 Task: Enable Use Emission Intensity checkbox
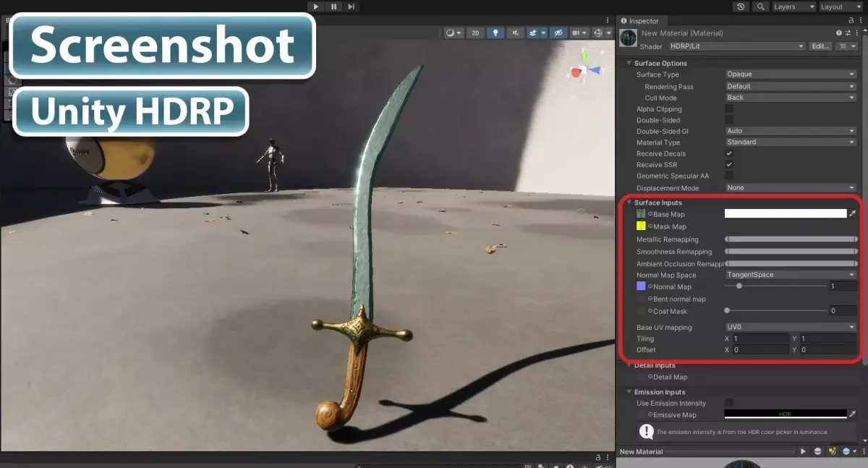coord(729,403)
